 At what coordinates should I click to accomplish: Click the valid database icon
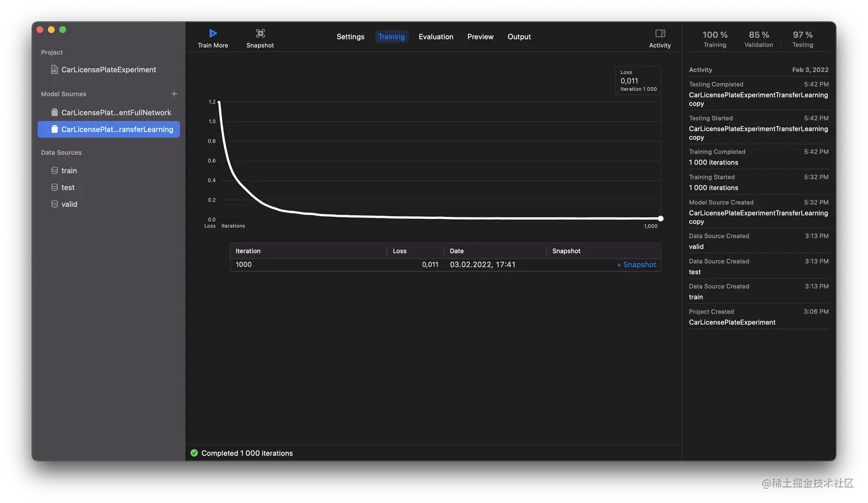[53, 204]
